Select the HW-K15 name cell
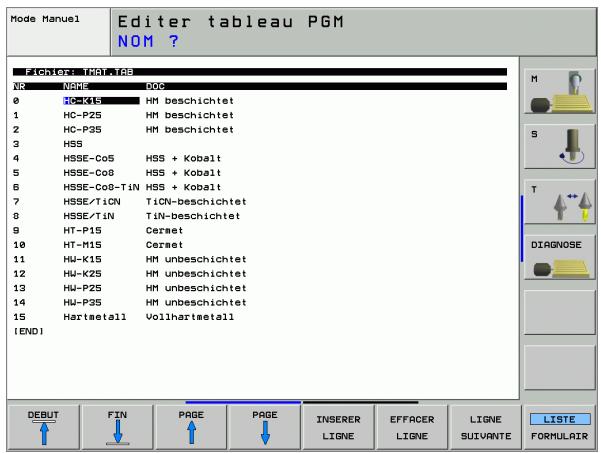 [x=82, y=259]
